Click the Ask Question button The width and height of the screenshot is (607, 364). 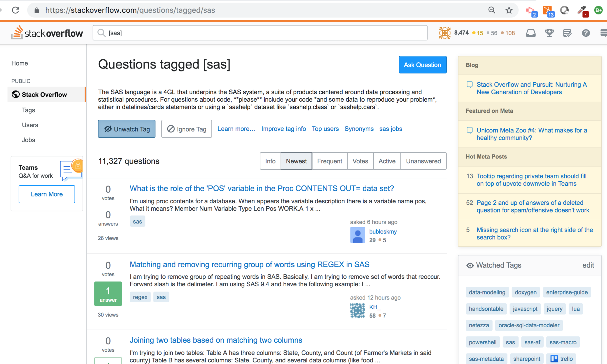coord(422,65)
